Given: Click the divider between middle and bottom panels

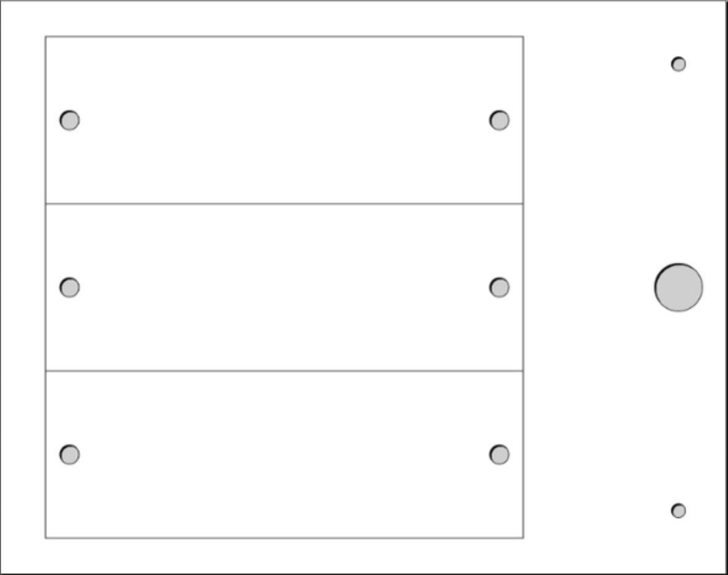Looking at the screenshot, I should pyautogui.click(x=284, y=371).
